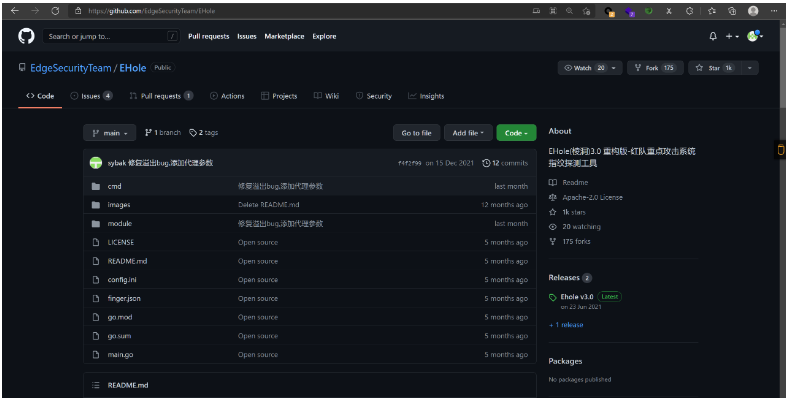Image resolution: width=786 pixels, height=398 pixels.
Task: Open the Ehole v3.0 release
Action: pyautogui.click(x=576, y=296)
